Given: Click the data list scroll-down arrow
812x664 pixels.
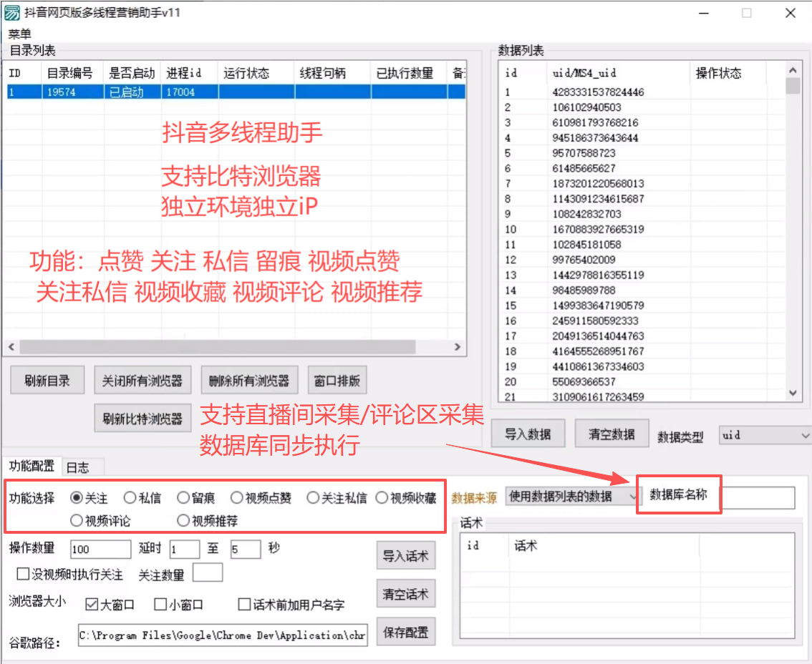Looking at the screenshot, I should pyautogui.click(x=793, y=393).
